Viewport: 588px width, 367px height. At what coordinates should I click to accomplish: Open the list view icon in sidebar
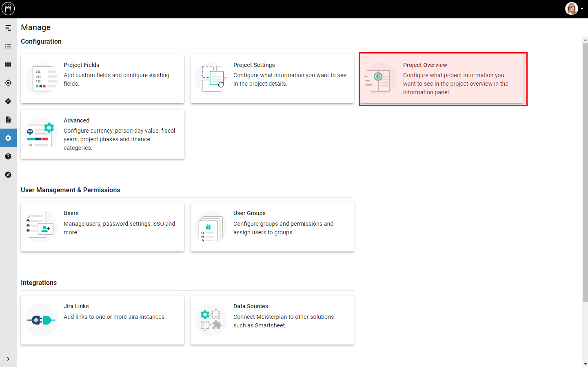coord(8,46)
